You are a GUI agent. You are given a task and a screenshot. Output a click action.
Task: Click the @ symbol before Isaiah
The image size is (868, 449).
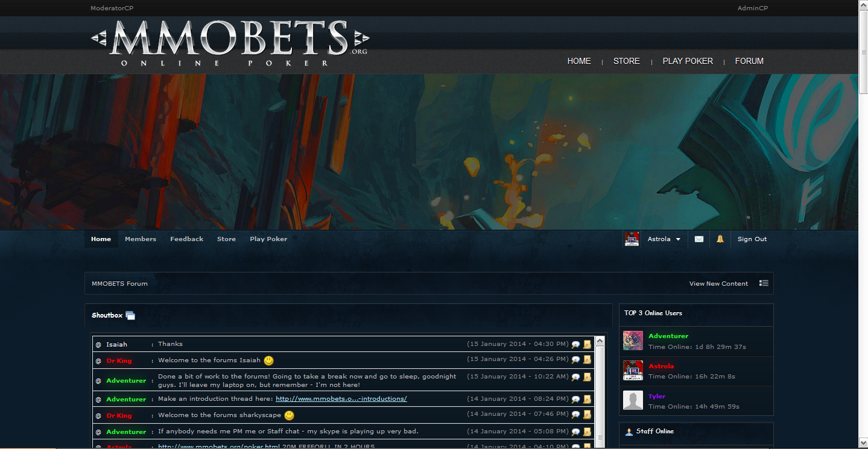[x=98, y=345]
